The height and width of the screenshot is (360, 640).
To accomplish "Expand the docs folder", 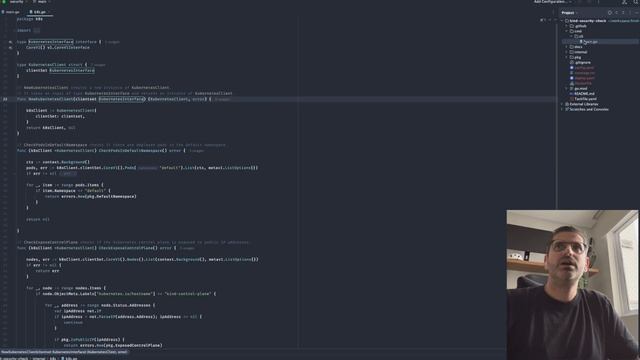I will [567, 47].
